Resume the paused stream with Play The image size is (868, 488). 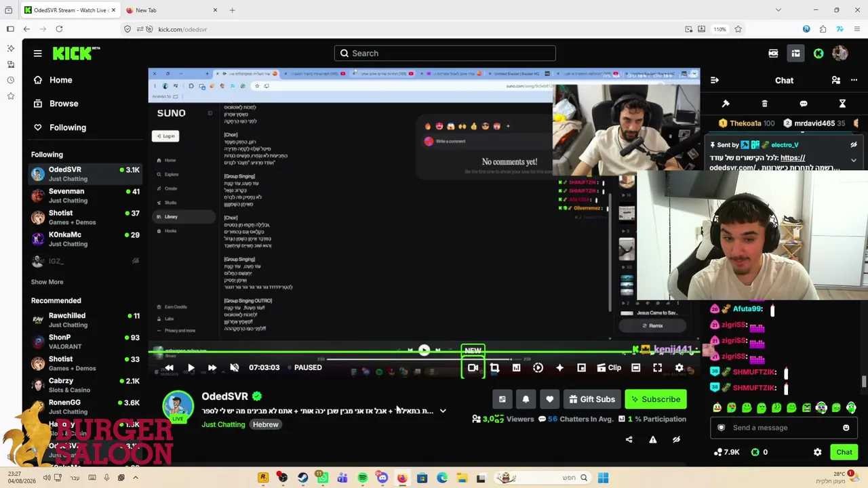pyautogui.click(x=191, y=367)
